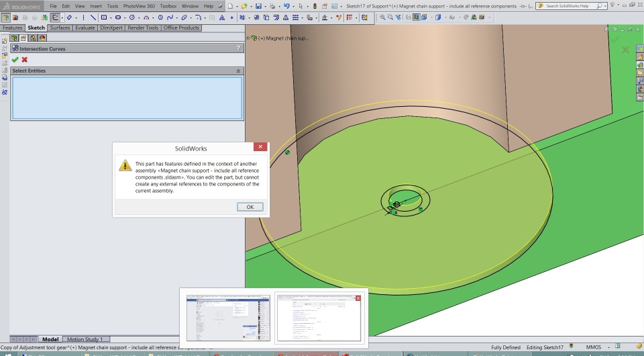Select the Model tab at the bottom
The image size is (644, 356).
[50, 339]
